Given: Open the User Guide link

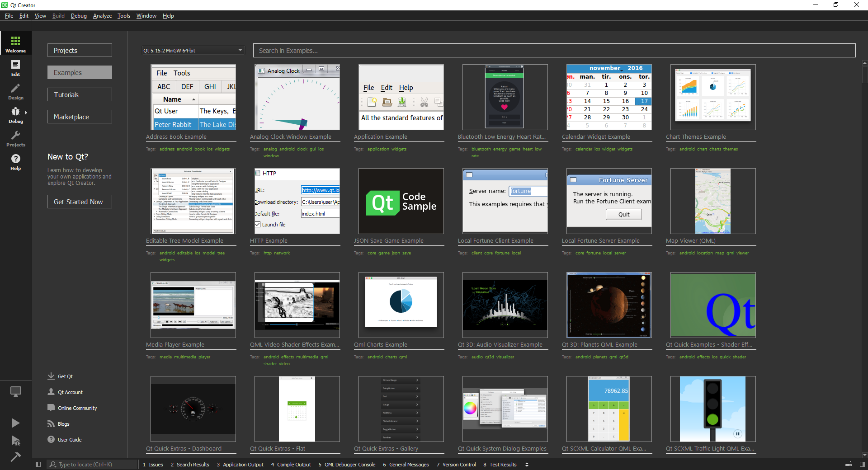Looking at the screenshot, I should [65, 439].
